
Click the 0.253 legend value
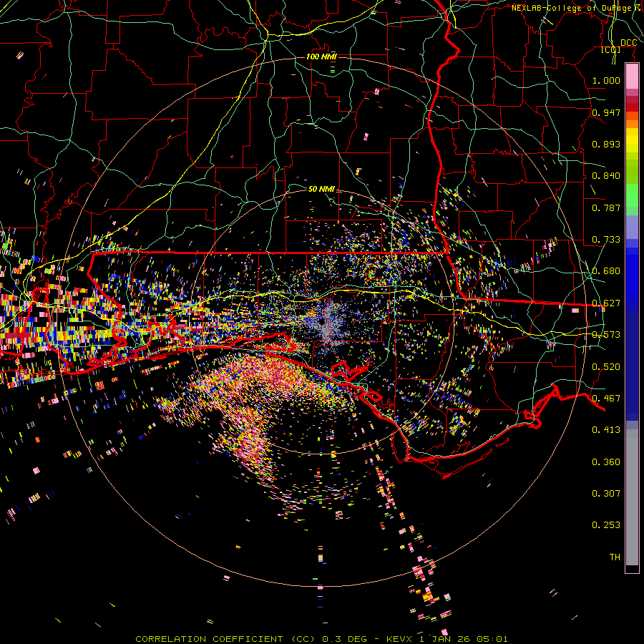pyautogui.click(x=606, y=525)
